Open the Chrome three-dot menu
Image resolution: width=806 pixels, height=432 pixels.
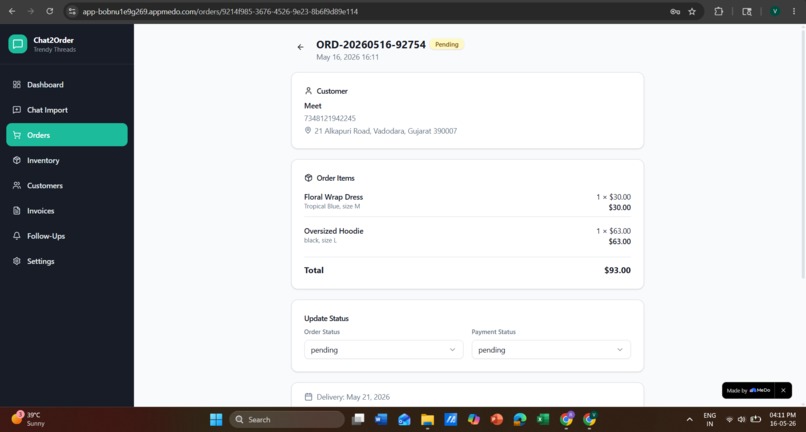pyautogui.click(x=795, y=11)
